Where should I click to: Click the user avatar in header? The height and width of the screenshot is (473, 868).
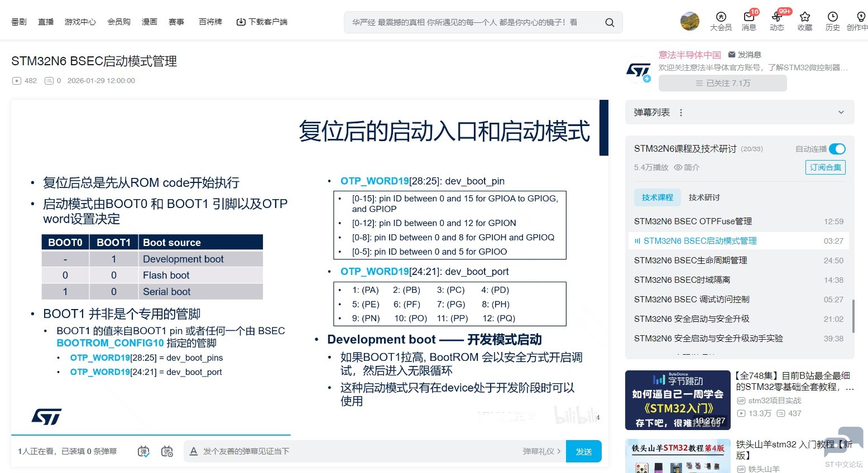pyautogui.click(x=690, y=21)
